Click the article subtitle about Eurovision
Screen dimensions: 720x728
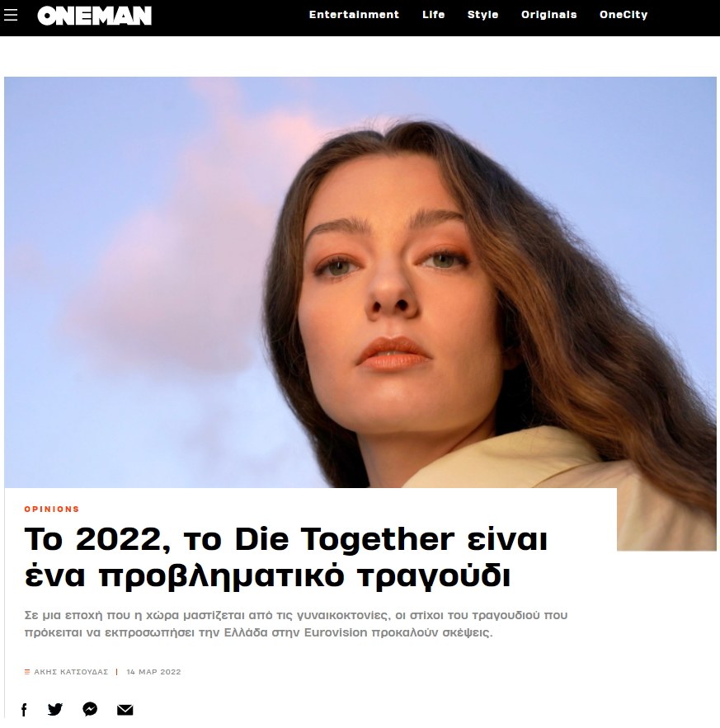[296, 623]
